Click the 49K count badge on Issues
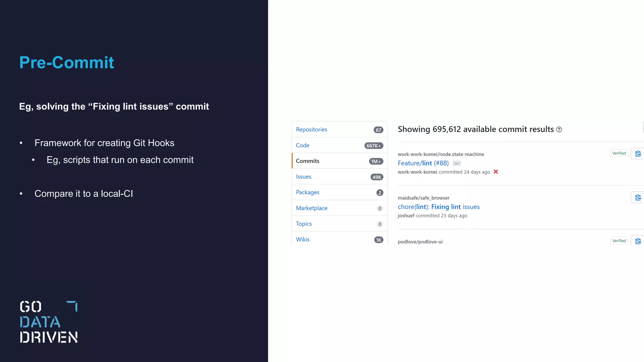Image resolution: width=644 pixels, height=362 pixels. pyautogui.click(x=377, y=177)
